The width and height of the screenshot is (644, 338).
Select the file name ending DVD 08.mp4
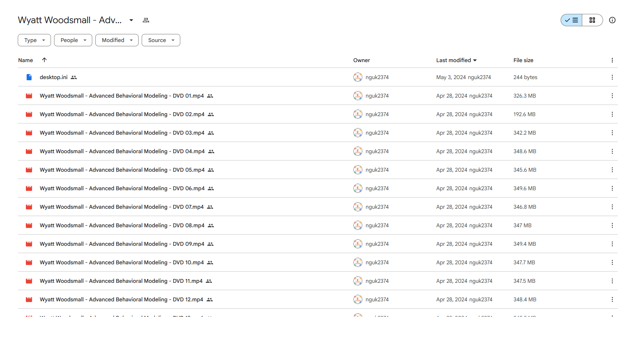click(122, 225)
